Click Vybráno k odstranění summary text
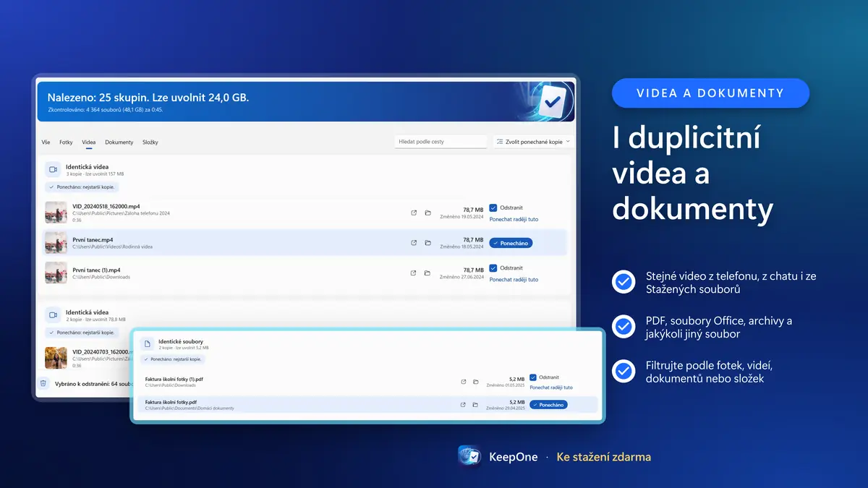868x488 pixels. point(94,384)
